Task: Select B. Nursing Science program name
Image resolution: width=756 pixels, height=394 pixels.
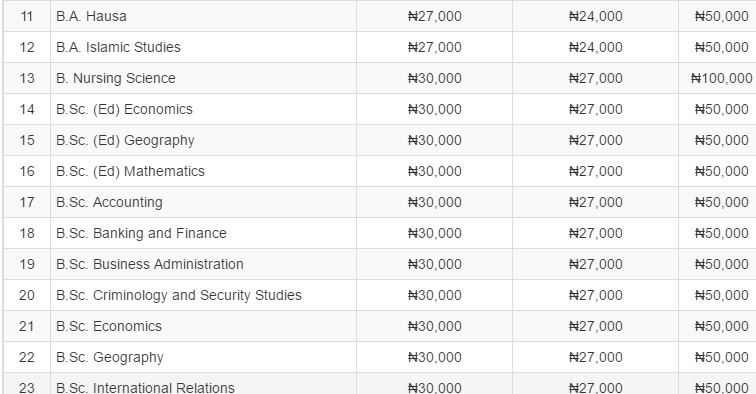Action: 116,78
